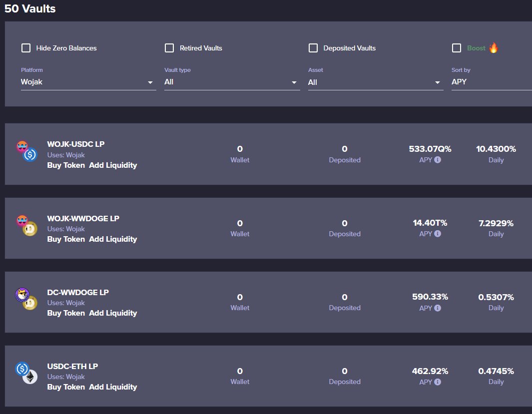532x414 pixels.
Task: Open the Asset filter dropdown
Action: point(376,81)
